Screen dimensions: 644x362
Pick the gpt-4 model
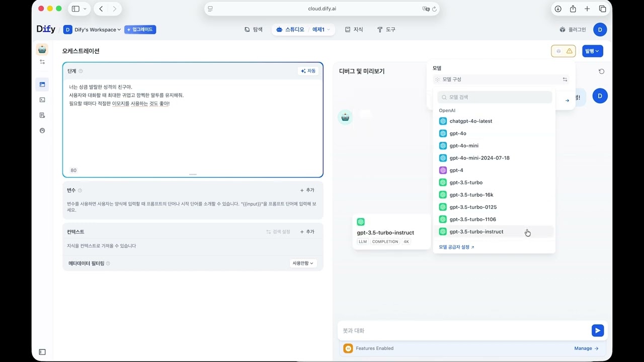[x=494, y=170]
